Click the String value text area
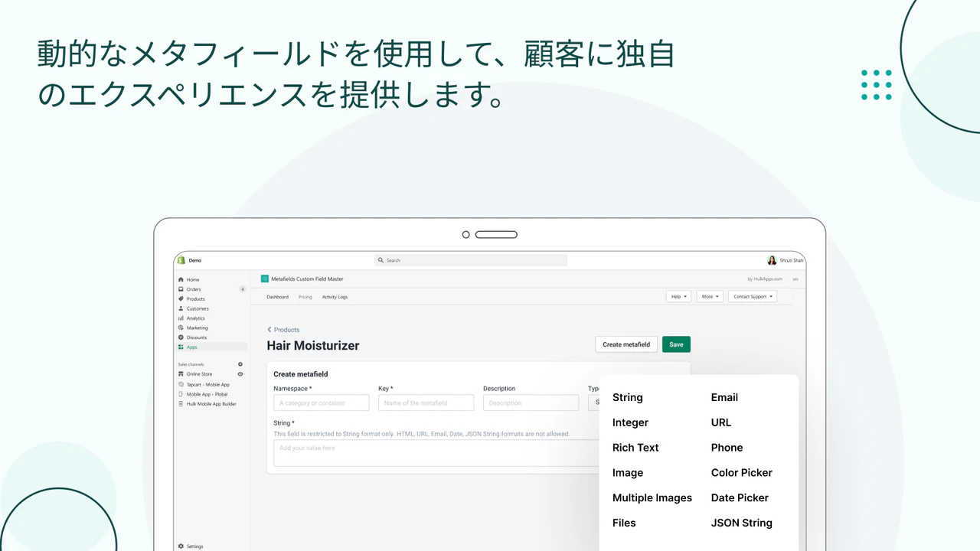The image size is (980, 551). tap(436, 453)
